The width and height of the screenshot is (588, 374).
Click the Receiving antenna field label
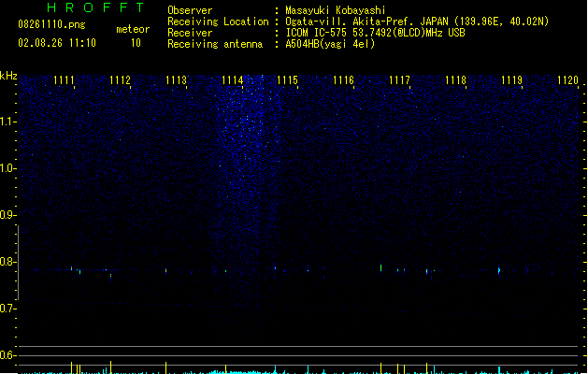tap(215, 44)
